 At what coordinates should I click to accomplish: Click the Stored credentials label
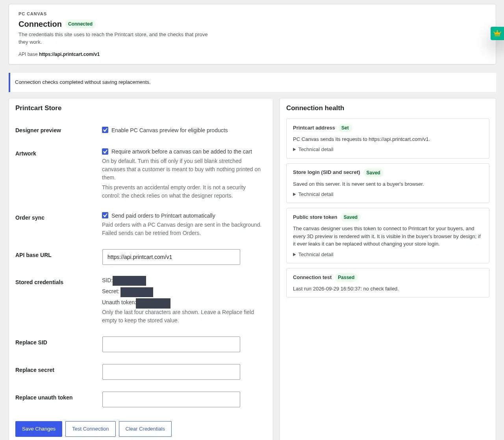click(39, 282)
